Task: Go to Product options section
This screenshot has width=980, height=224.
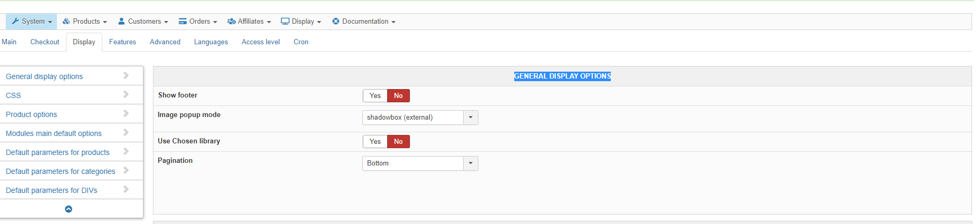Action: point(32,114)
